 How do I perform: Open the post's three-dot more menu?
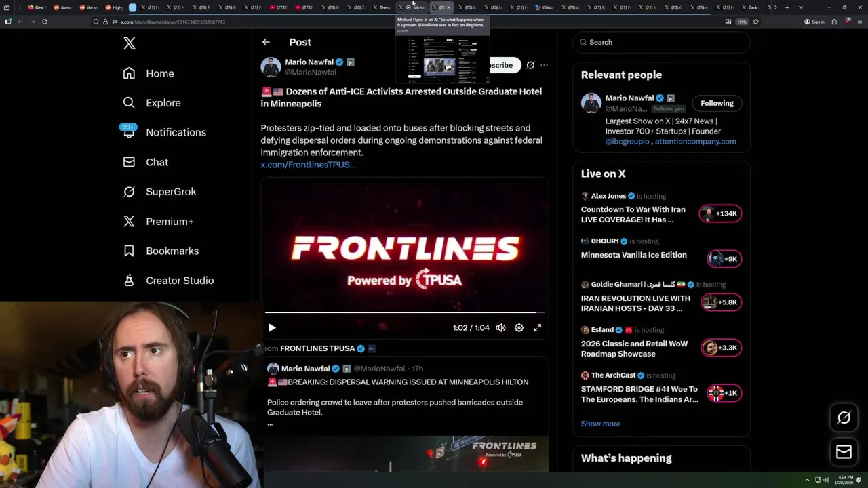[544, 65]
